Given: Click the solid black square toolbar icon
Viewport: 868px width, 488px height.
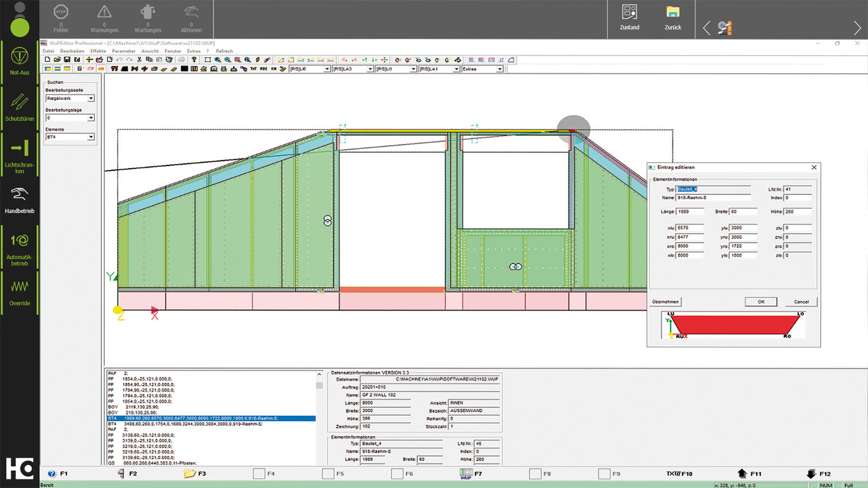Looking at the screenshot, I should 184,69.
